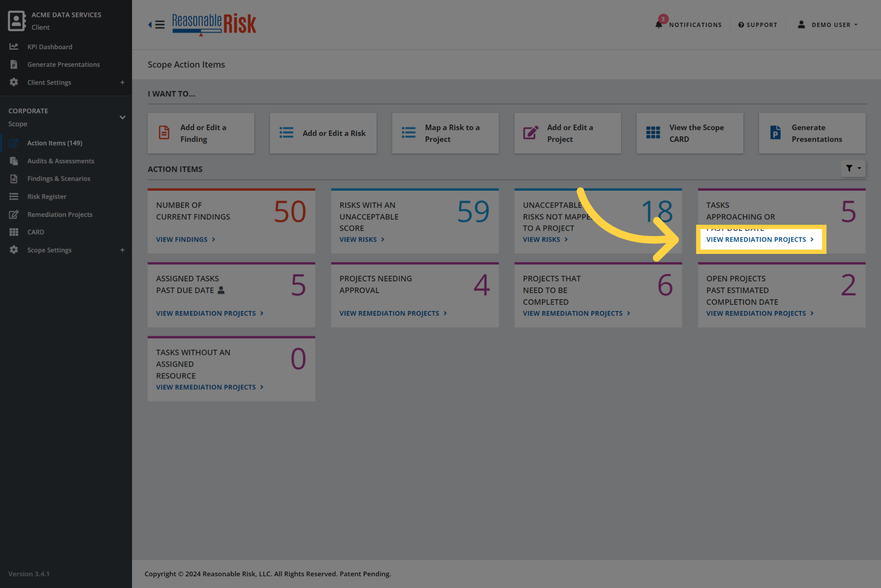Open View Remediation Projects for tasks approaching due date

coord(760,240)
